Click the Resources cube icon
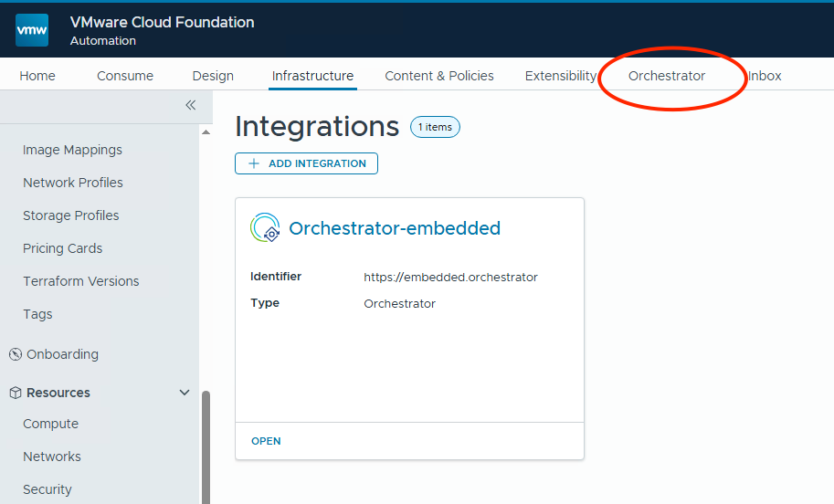 click(15, 393)
